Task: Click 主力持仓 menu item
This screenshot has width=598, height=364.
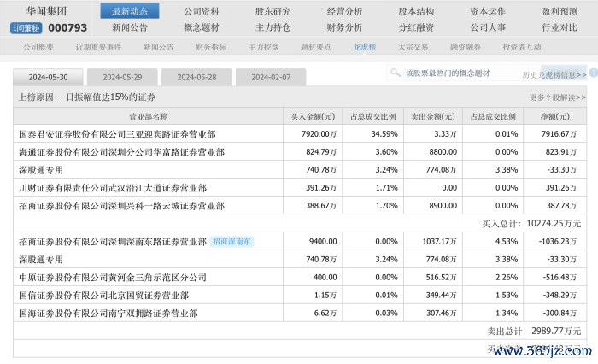Action: pyautogui.click(x=273, y=27)
